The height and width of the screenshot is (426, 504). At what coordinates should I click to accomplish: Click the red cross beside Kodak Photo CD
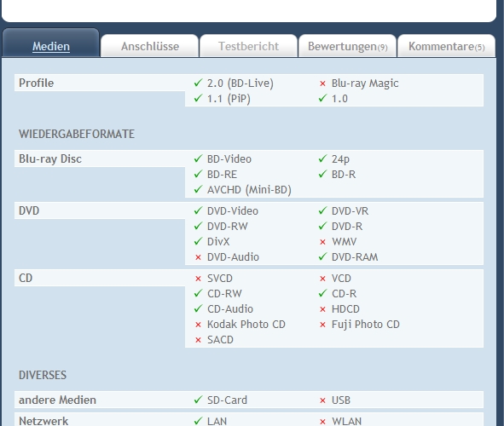(199, 325)
